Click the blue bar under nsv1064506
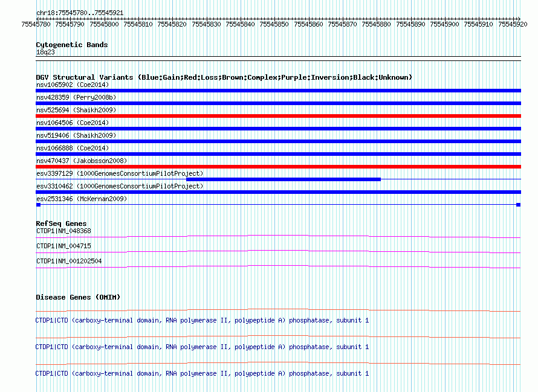The height and width of the screenshot is (392, 538). pyautogui.click(x=278, y=129)
